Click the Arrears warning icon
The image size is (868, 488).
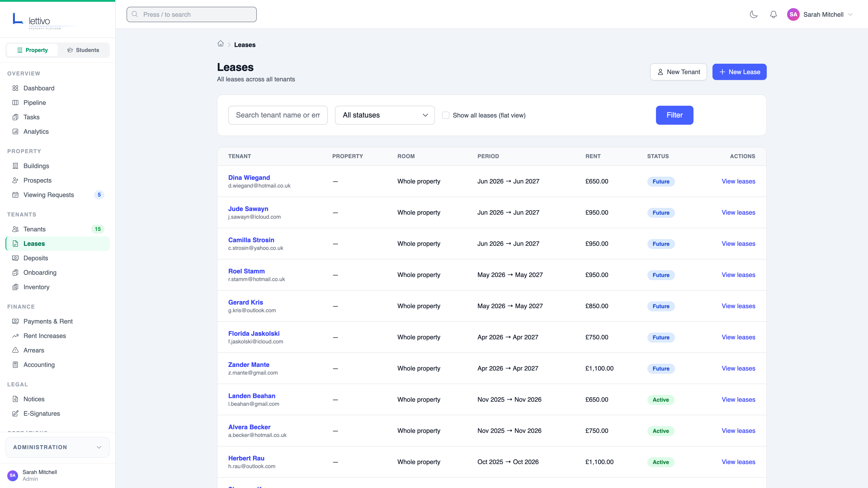[x=16, y=350]
